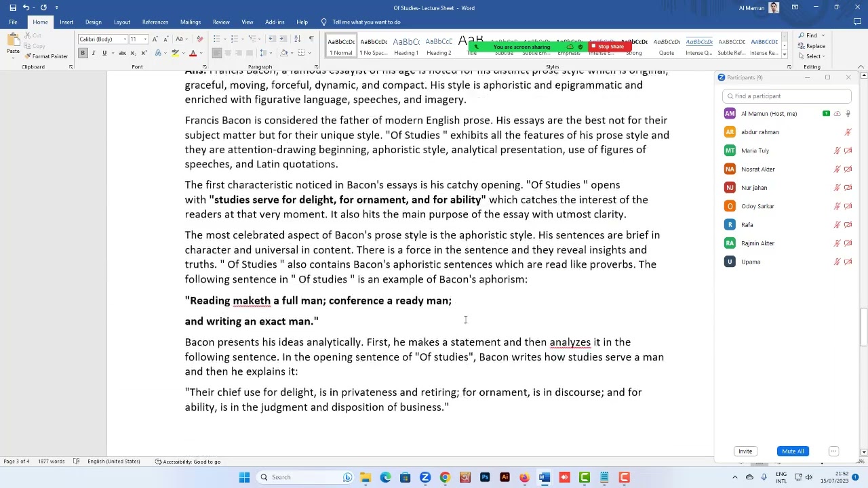The image size is (868, 488).
Task: Apply the Heading 1 style
Action: point(406,46)
